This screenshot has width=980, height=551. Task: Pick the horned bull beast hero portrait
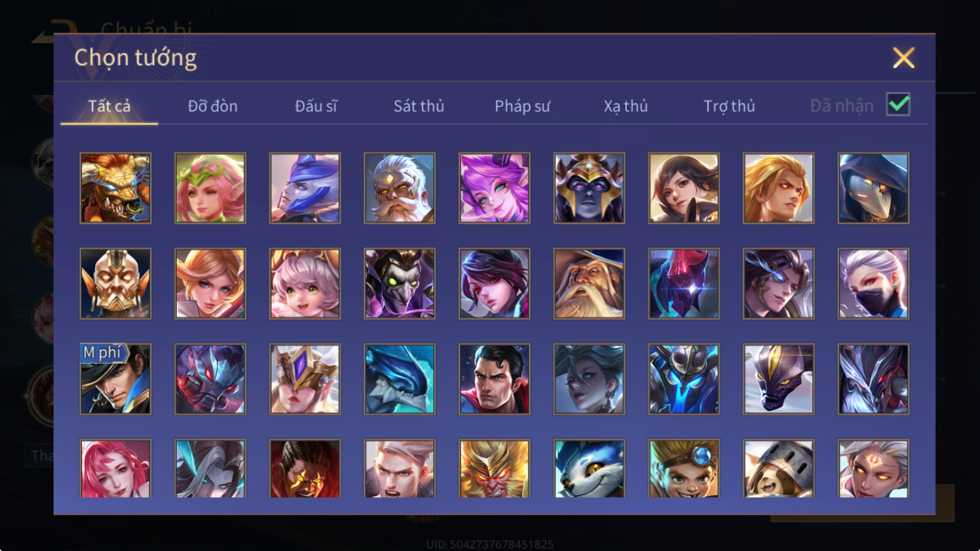(x=115, y=188)
